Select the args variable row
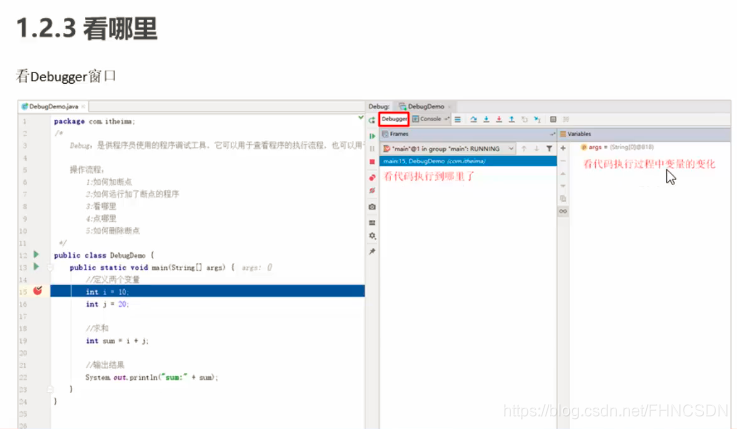 tap(617, 147)
